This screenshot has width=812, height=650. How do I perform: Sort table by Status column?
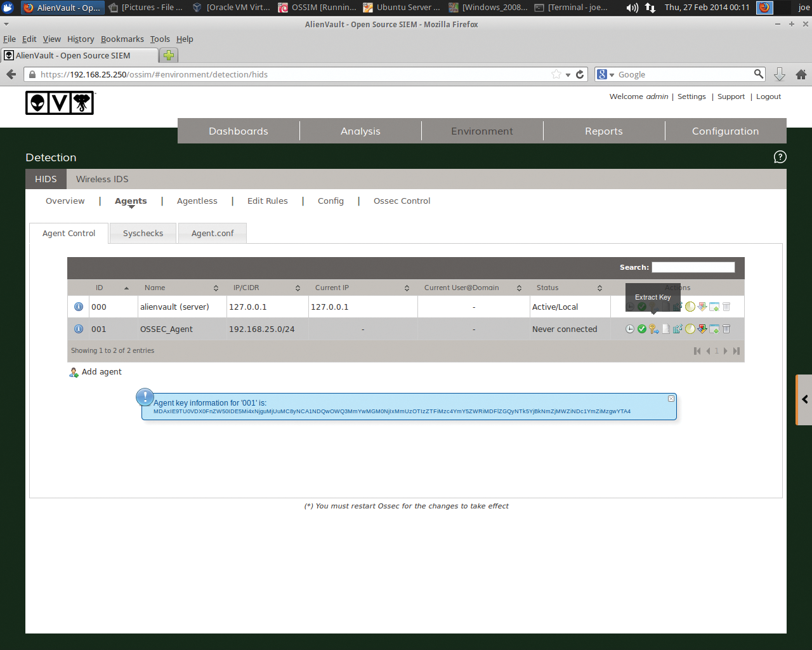(x=570, y=288)
